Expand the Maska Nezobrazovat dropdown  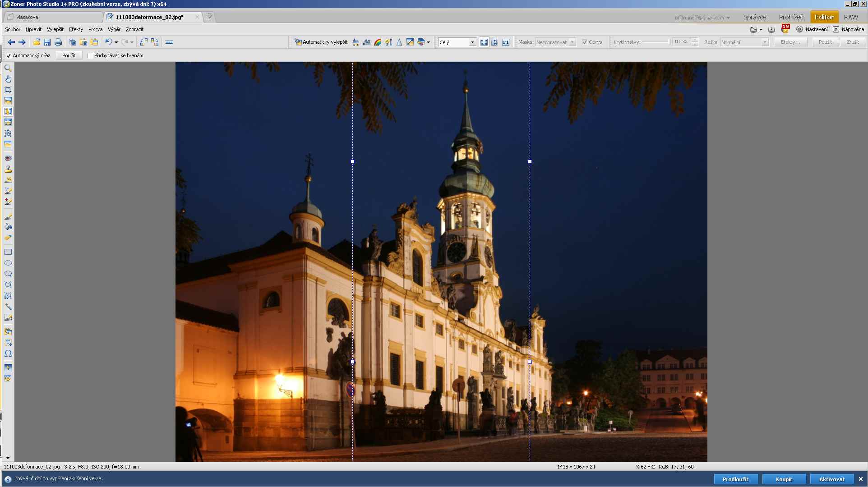point(572,42)
